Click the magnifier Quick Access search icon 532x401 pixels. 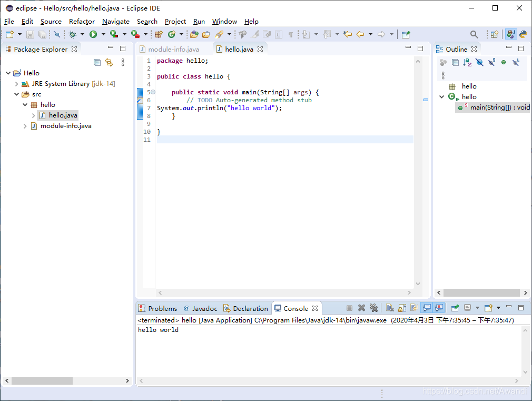coord(474,34)
